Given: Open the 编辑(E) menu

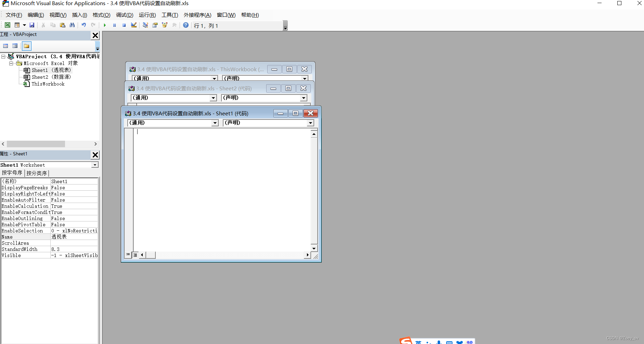Looking at the screenshot, I should coord(36,15).
